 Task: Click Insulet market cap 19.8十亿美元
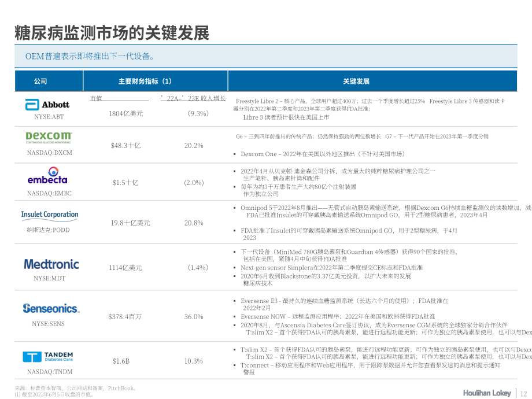coord(130,223)
